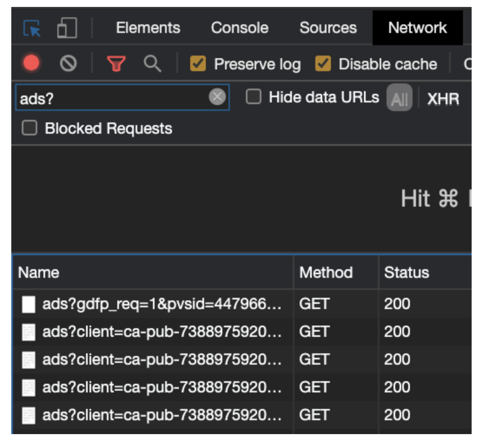Check the Blocked Requests checkbox
489x448 pixels.
[x=30, y=128]
